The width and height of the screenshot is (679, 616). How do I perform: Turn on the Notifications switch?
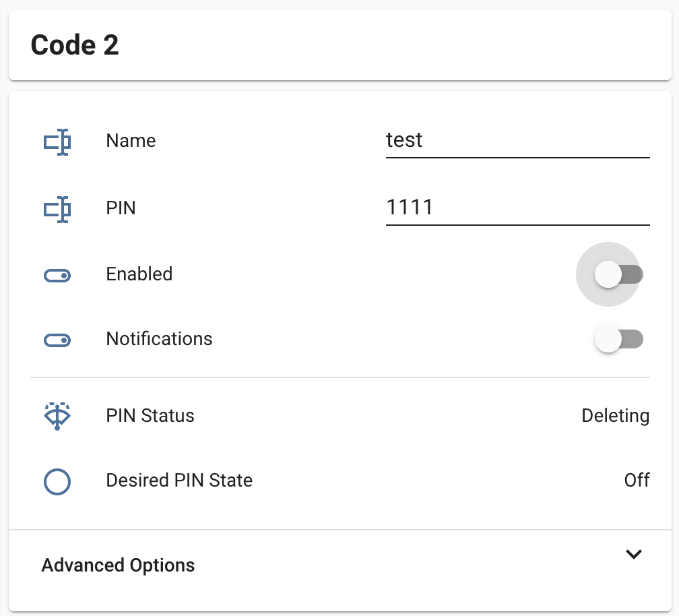click(x=618, y=339)
